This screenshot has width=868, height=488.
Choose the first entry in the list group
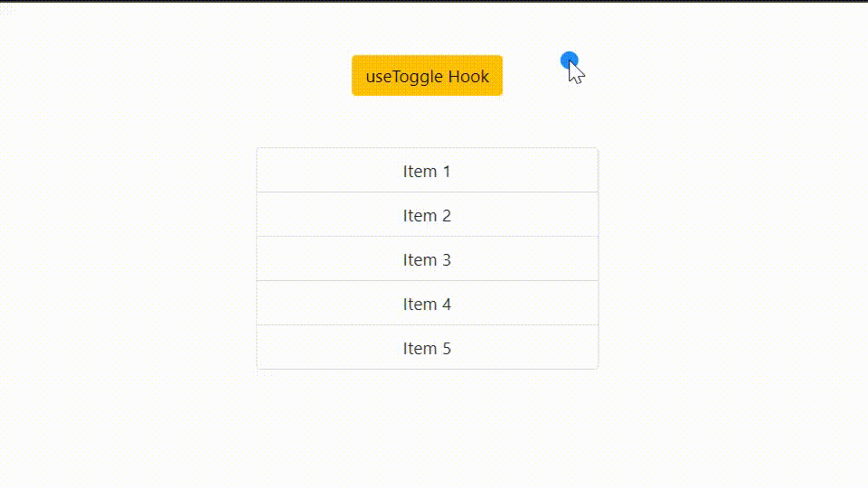pyautogui.click(x=427, y=171)
